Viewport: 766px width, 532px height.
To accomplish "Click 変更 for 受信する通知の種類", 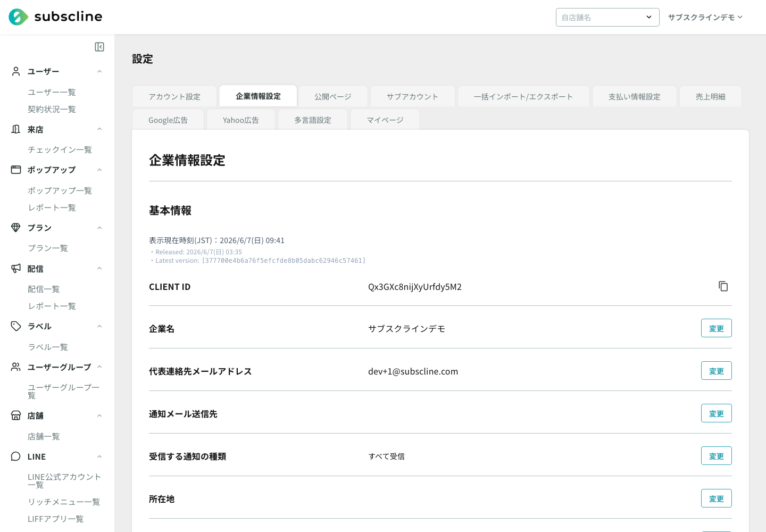I will [x=717, y=456].
